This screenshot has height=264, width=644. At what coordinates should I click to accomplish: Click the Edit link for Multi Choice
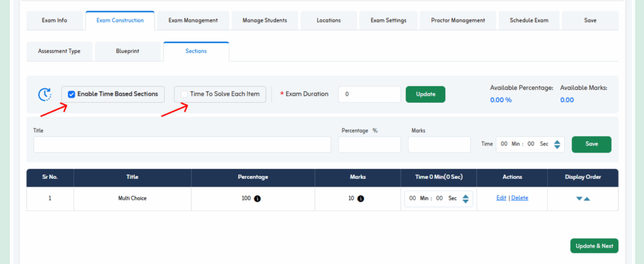click(x=501, y=198)
